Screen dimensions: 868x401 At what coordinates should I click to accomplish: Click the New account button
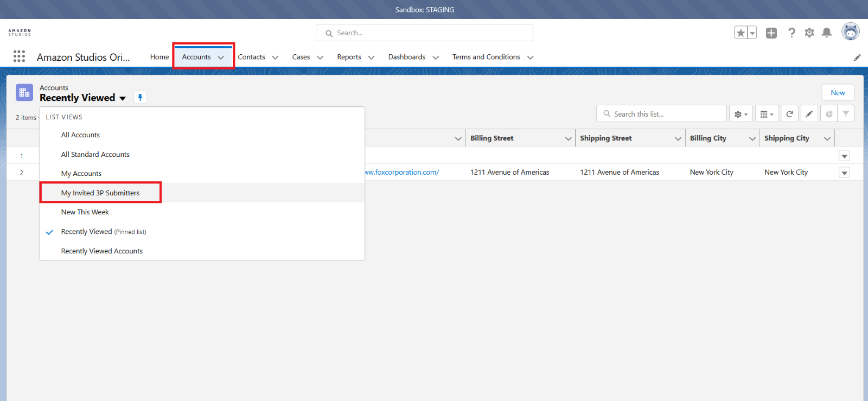838,93
